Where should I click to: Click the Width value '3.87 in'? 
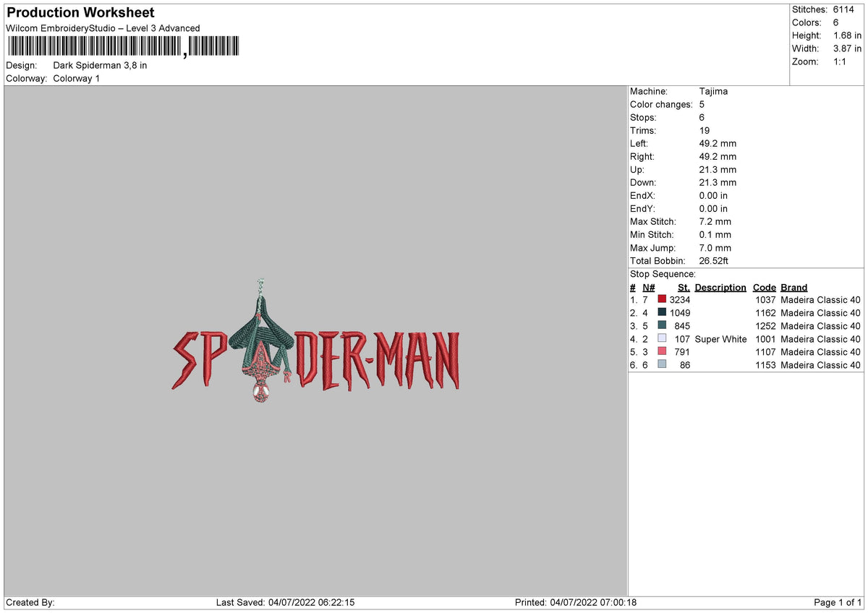[x=848, y=48]
